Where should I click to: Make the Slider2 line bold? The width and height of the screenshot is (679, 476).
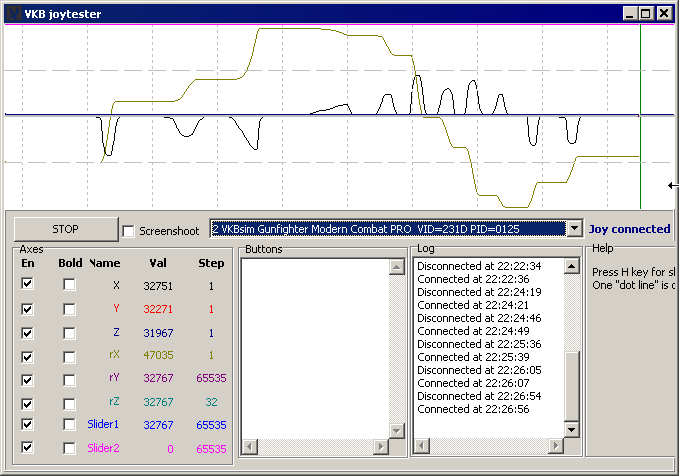[x=69, y=448]
